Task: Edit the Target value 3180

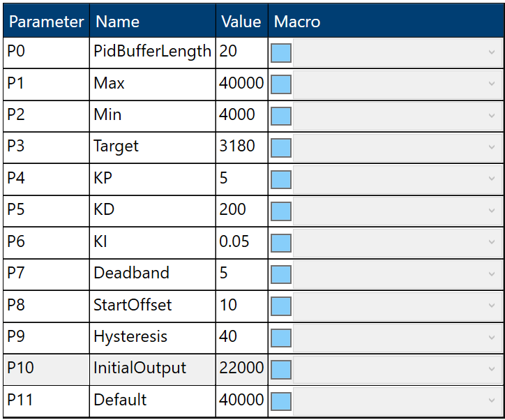Action: pyautogui.click(x=241, y=147)
